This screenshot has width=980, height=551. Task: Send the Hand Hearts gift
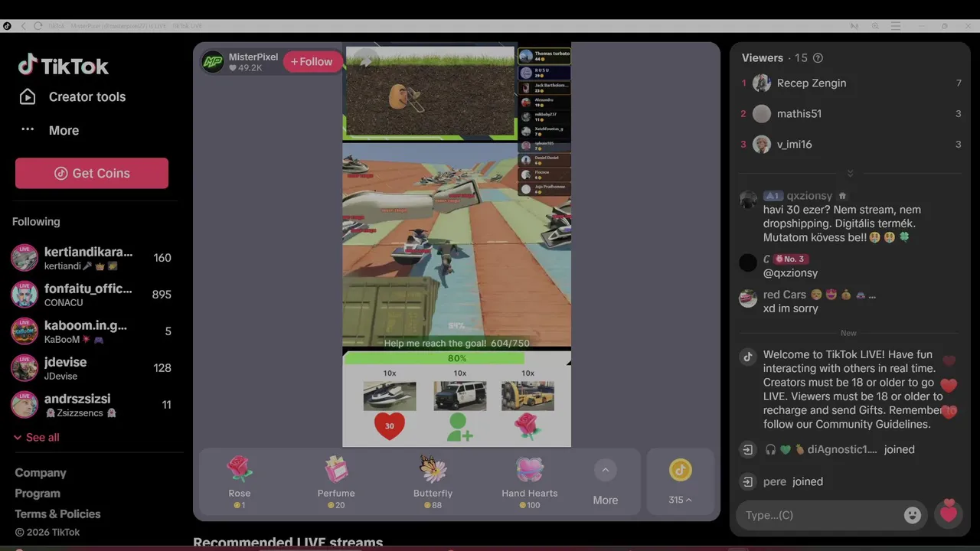530,482
